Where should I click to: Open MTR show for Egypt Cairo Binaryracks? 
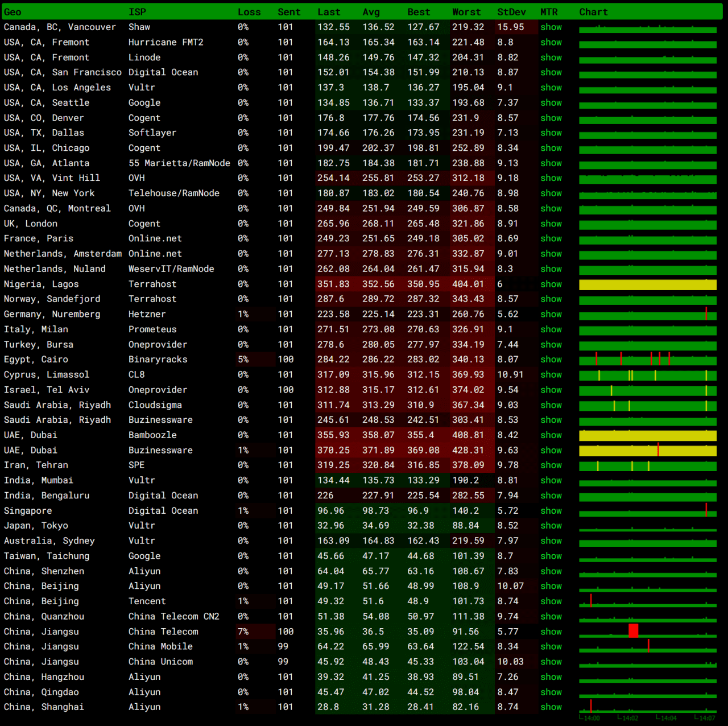pyautogui.click(x=551, y=360)
